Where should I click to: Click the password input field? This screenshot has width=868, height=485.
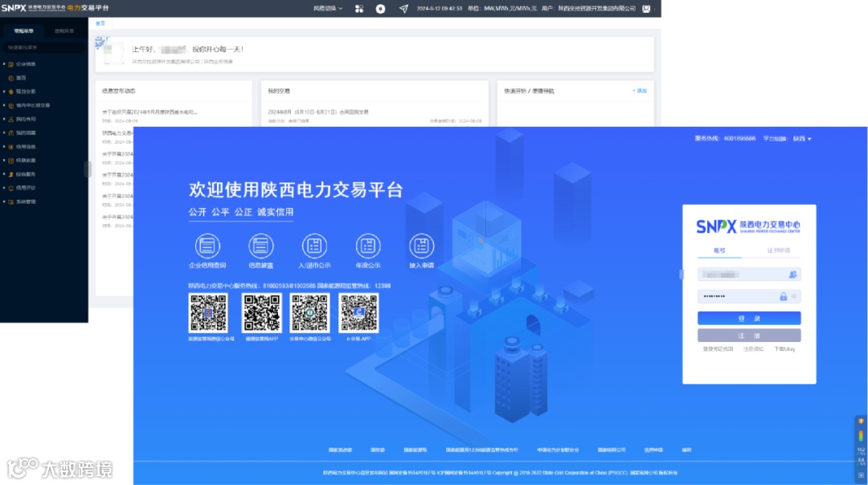coord(748,296)
